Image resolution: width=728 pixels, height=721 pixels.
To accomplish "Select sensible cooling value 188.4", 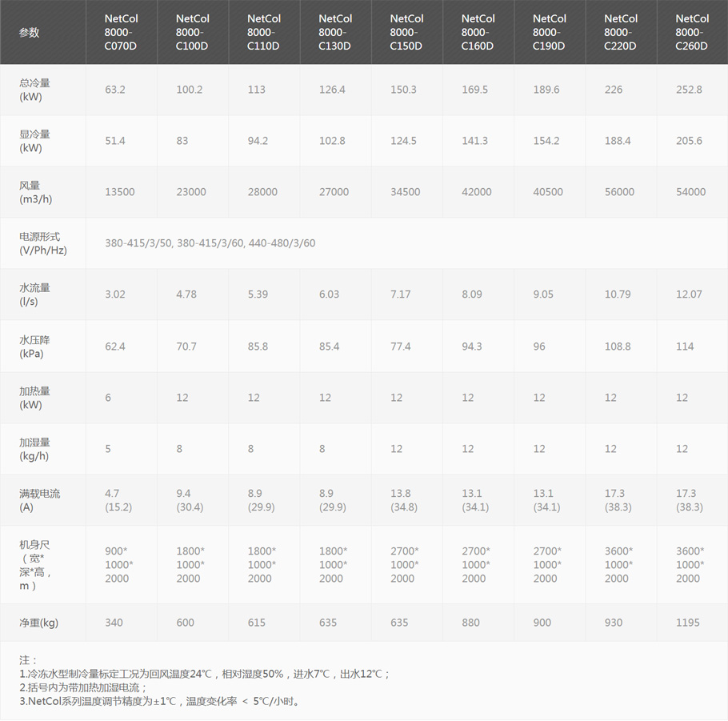I will (618, 141).
